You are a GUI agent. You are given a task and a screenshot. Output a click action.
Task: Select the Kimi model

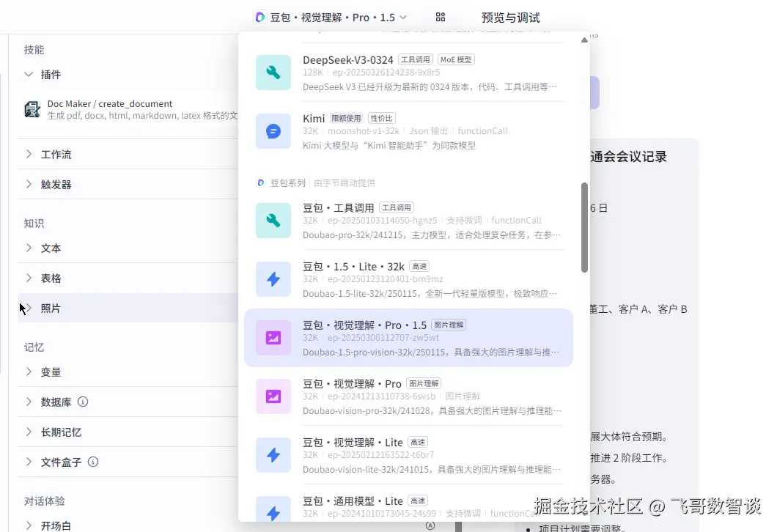[409, 131]
